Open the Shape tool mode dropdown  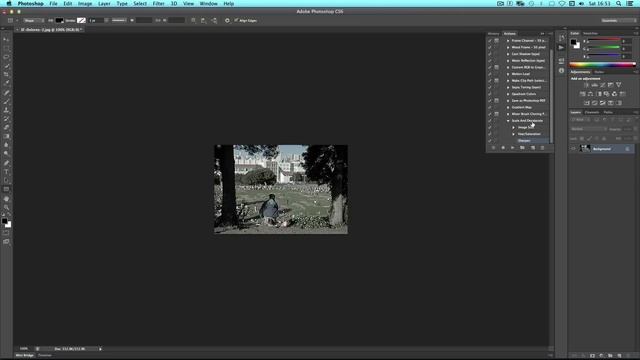(x=33, y=20)
